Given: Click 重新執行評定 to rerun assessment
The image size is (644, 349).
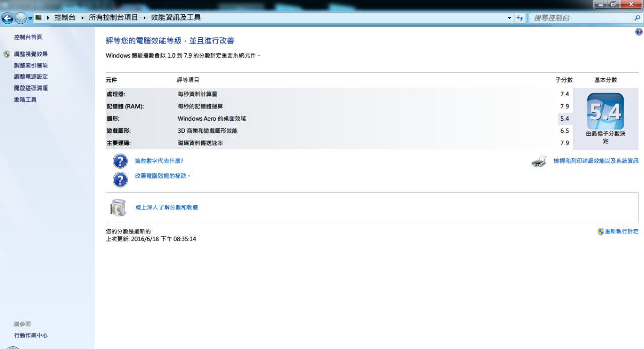Looking at the screenshot, I should click(x=621, y=232).
